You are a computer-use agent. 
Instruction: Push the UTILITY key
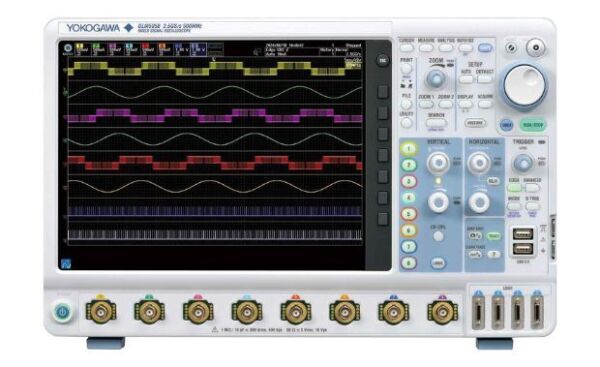(406, 122)
